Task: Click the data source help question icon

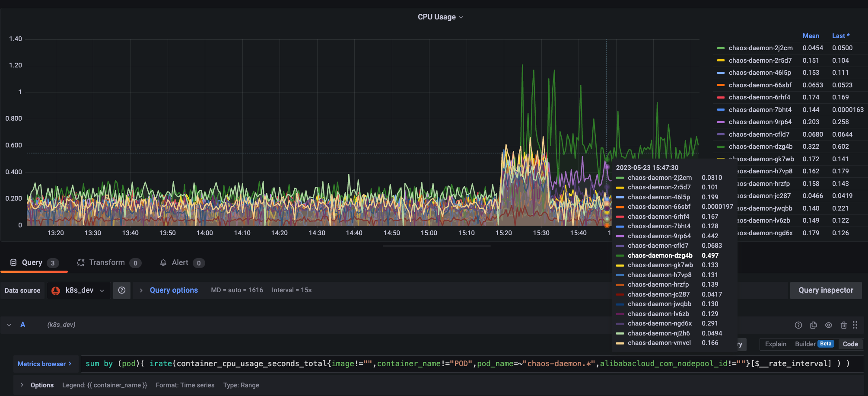Action: pos(121,290)
